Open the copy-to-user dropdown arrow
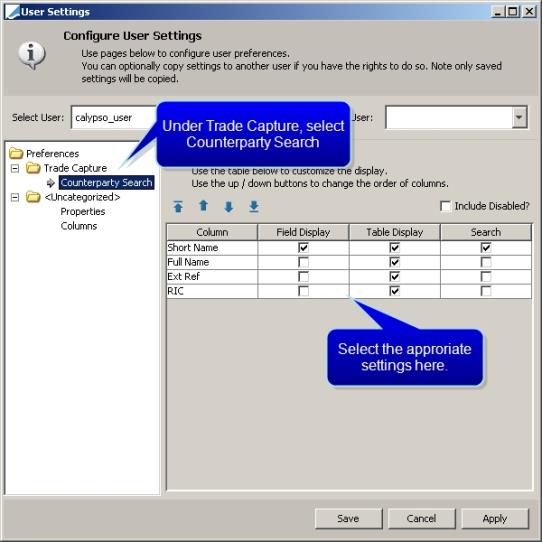The width and height of the screenshot is (542, 542). click(518, 118)
